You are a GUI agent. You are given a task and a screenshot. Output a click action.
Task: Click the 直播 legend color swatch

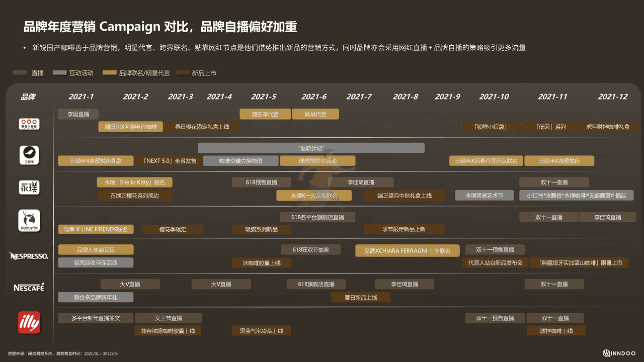point(20,73)
